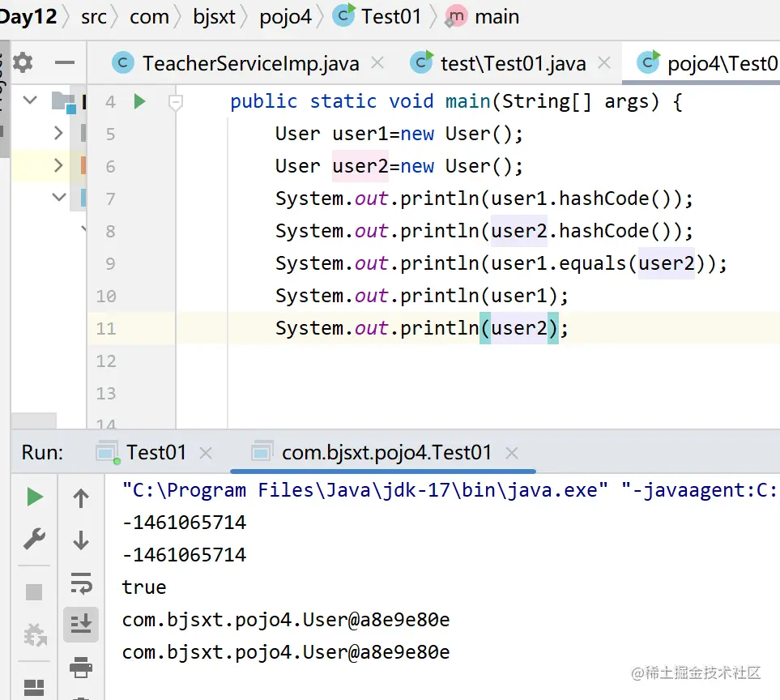Jump up the stack trace arrow
780x700 pixels.
tap(81, 498)
